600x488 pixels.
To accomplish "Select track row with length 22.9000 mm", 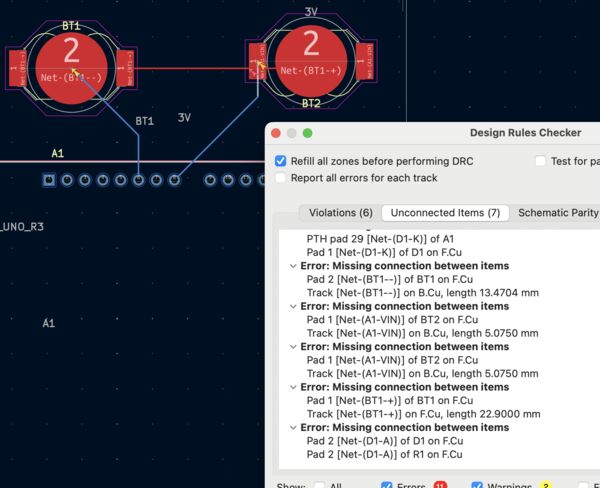I will [x=423, y=414].
